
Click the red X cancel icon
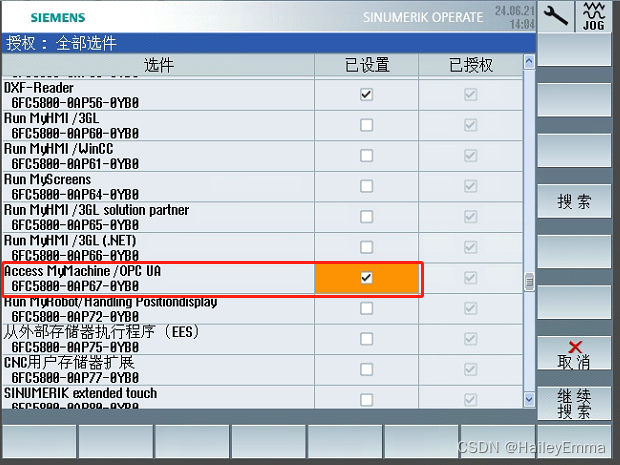[575, 347]
